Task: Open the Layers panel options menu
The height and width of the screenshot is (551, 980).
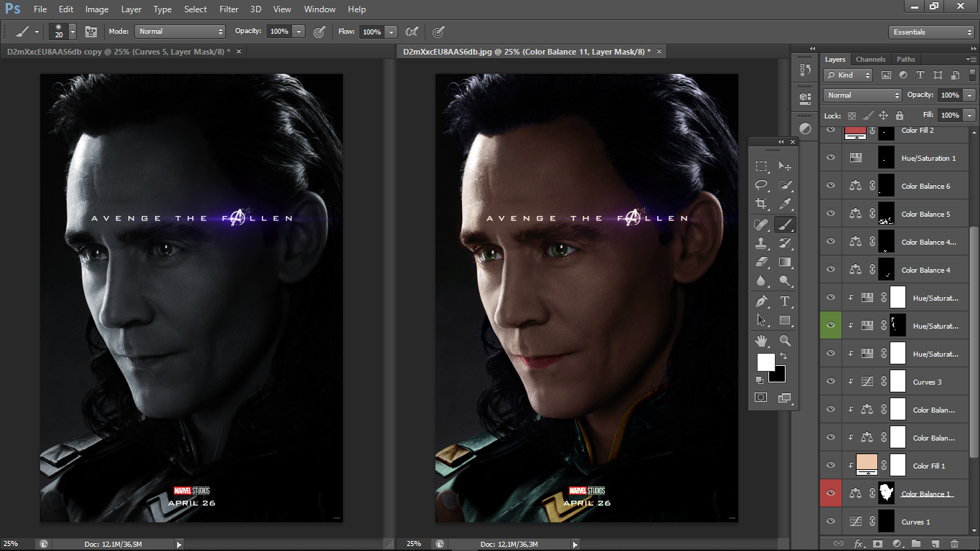Action: click(972, 59)
